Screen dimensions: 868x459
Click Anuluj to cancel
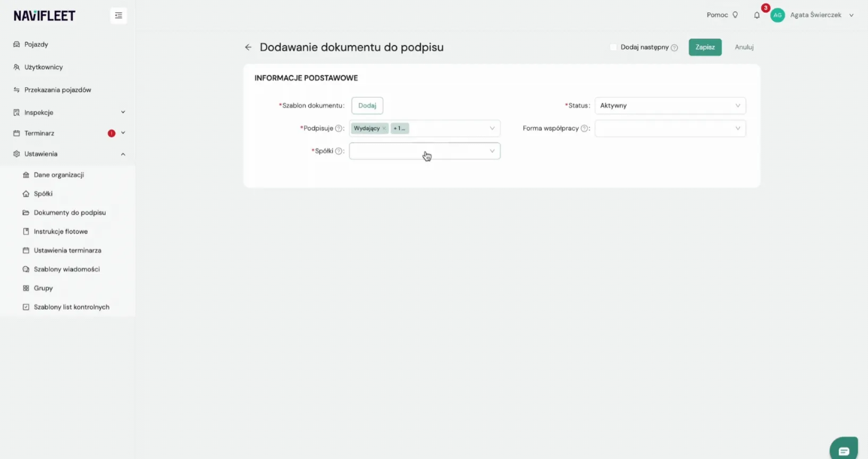click(x=744, y=47)
